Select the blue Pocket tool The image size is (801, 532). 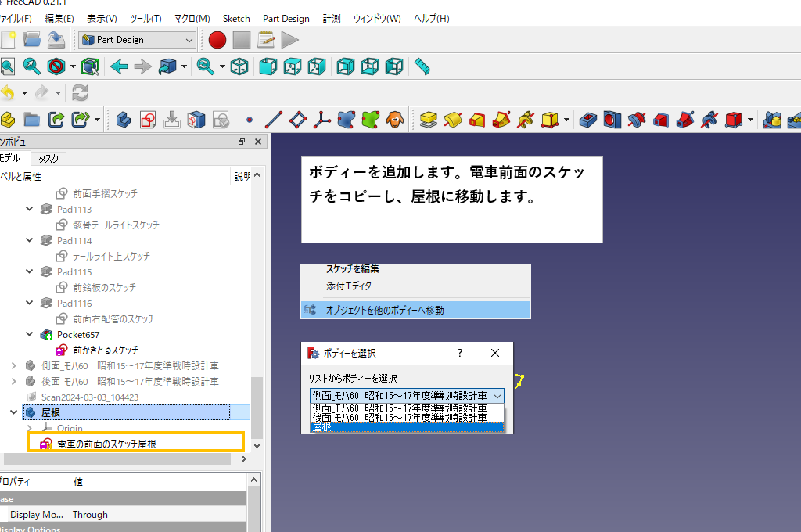pyautogui.click(x=587, y=120)
